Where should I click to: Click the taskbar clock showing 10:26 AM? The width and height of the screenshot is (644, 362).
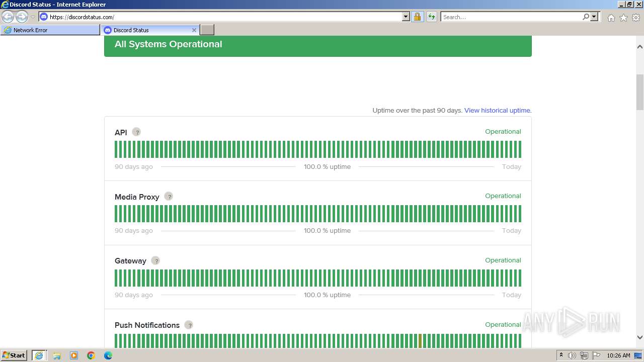[x=618, y=355]
